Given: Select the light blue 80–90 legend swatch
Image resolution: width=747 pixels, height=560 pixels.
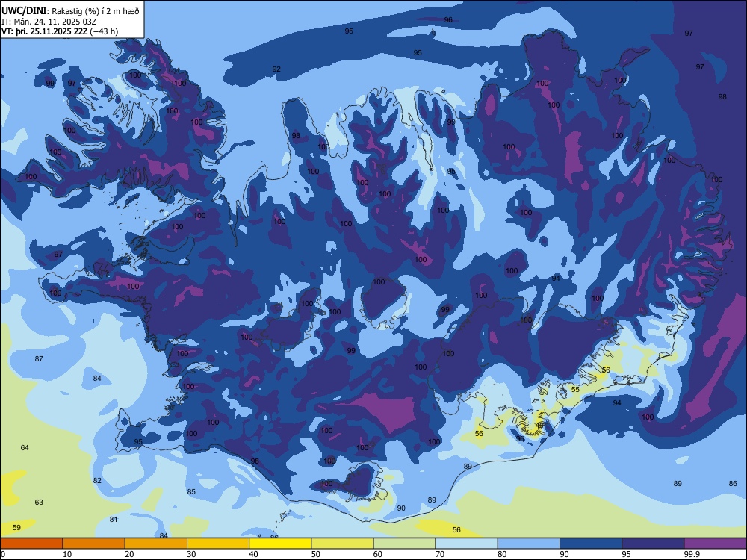Looking at the screenshot, I should (x=528, y=544).
